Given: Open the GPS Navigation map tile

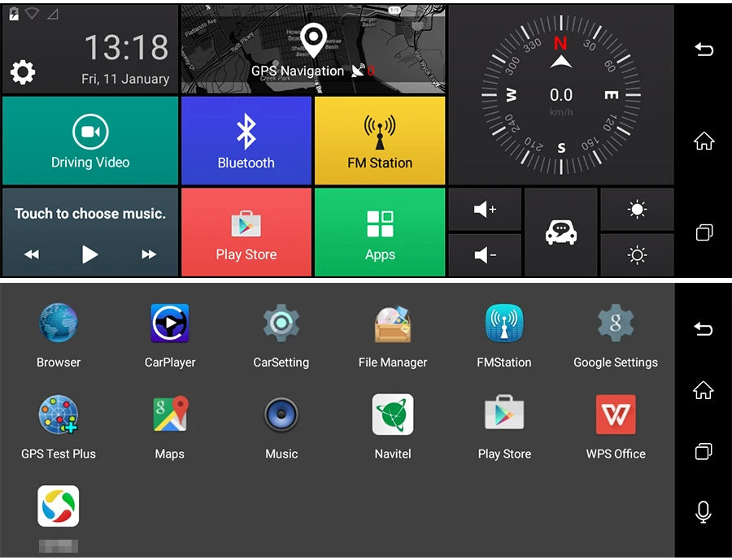Looking at the screenshot, I should tap(313, 49).
